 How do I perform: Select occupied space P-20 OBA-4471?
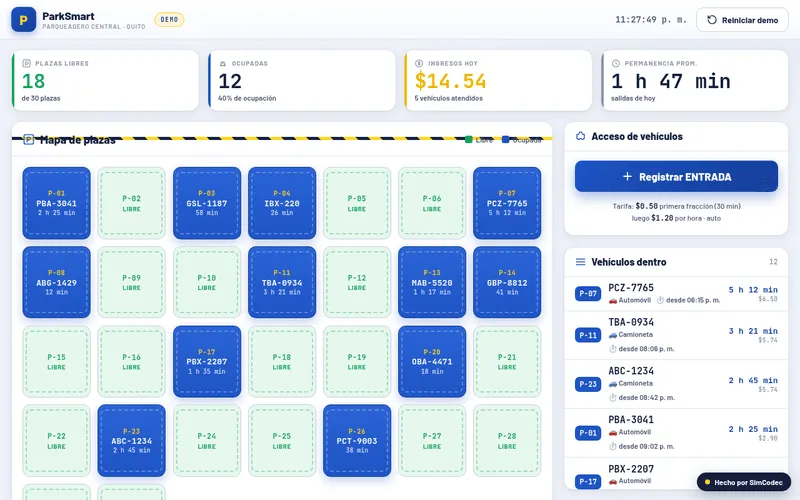(x=432, y=362)
